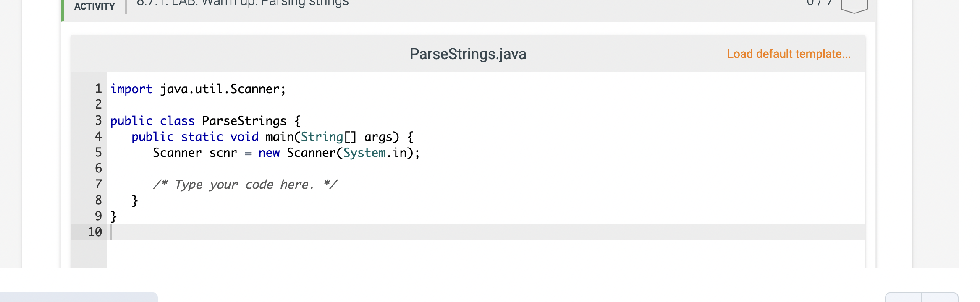
Task: Click the public class ParseStrings declaration
Action: pyautogui.click(x=204, y=121)
